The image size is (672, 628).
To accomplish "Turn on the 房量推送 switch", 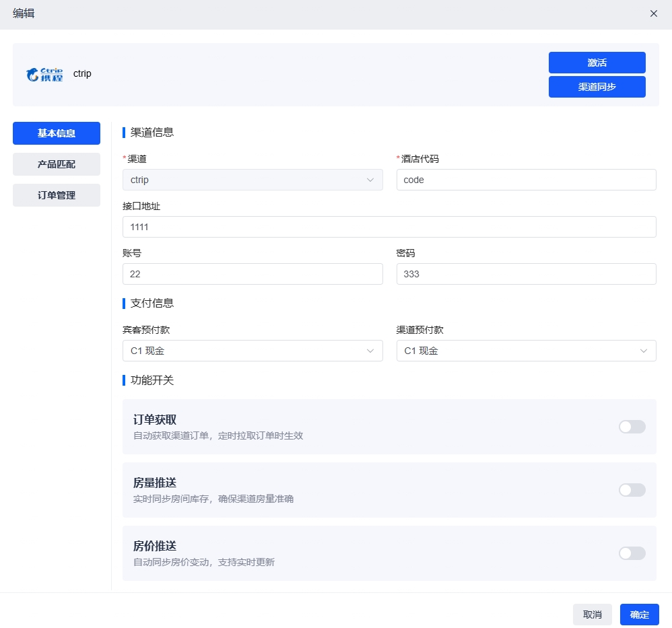I will click(632, 490).
